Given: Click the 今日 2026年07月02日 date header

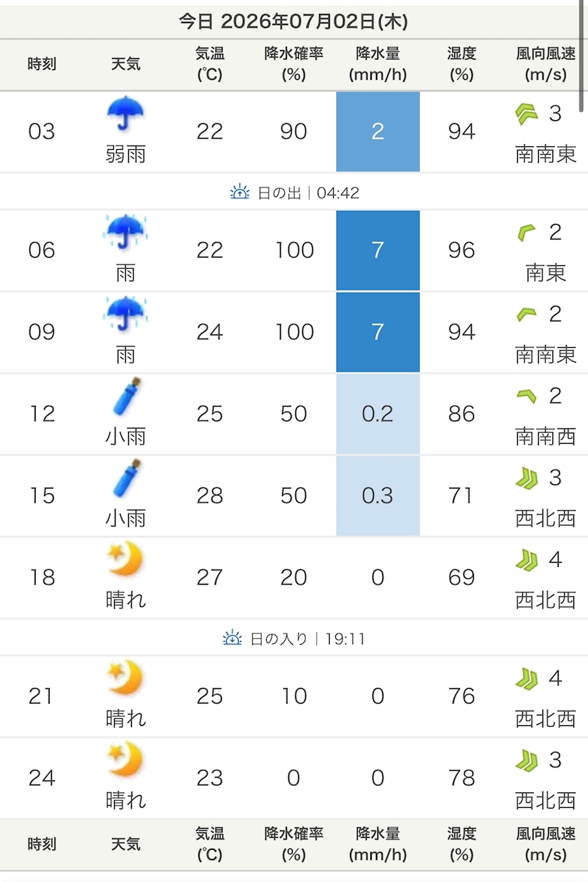Looking at the screenshot, I should [x=294, y=21].
